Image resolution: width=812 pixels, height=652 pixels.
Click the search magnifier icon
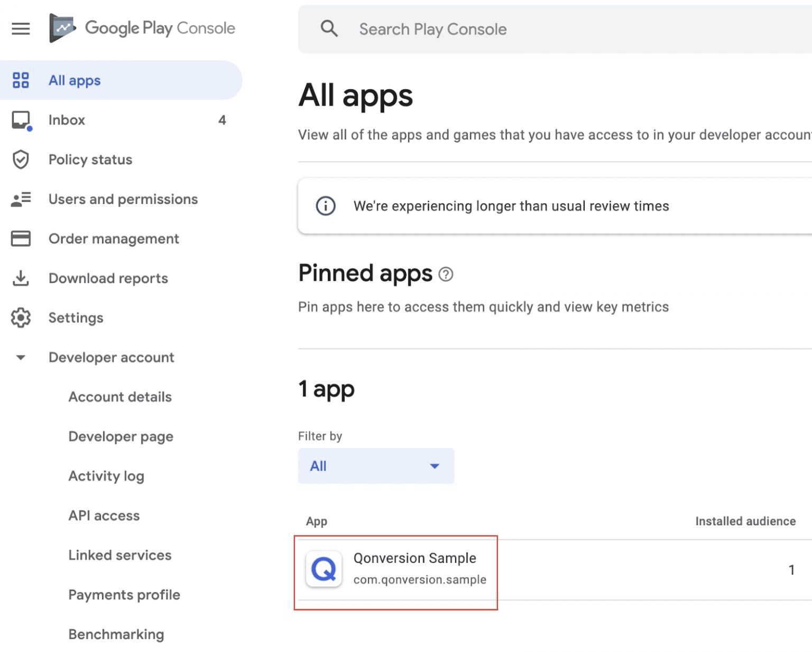(329, 29)
